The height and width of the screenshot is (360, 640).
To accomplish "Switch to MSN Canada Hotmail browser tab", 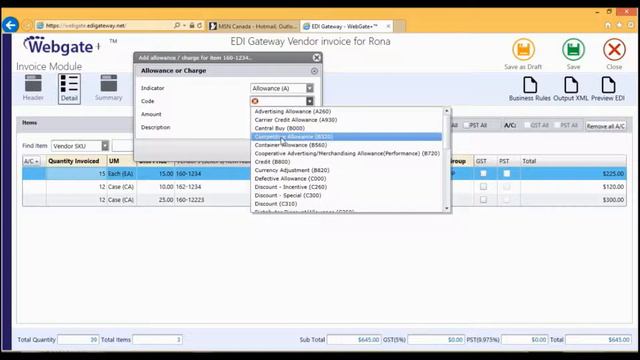I will tap(253, 26).
